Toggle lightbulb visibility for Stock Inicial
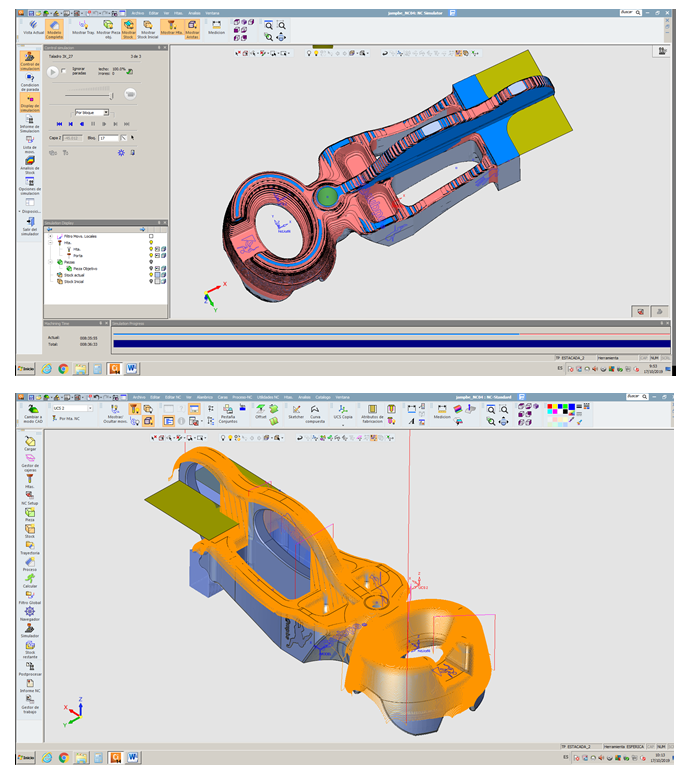The width and height of the screenshot is (682, 773). coord(151,281)
